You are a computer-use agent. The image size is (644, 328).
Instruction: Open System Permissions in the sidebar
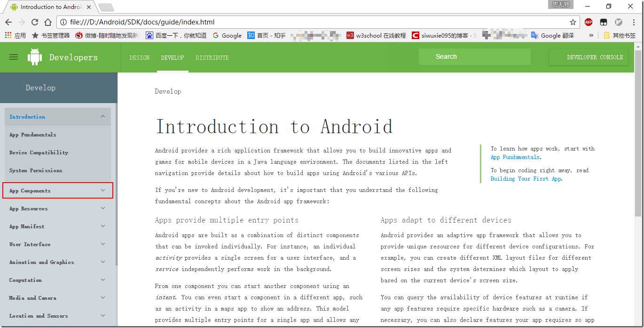(36, 170)
